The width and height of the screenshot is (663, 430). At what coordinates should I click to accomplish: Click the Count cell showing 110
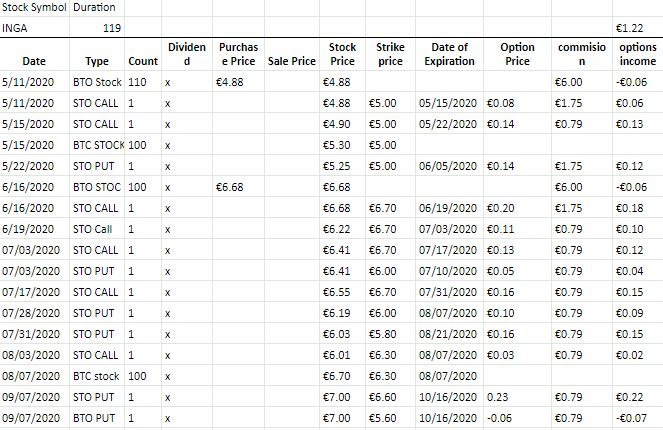point(143,82)
